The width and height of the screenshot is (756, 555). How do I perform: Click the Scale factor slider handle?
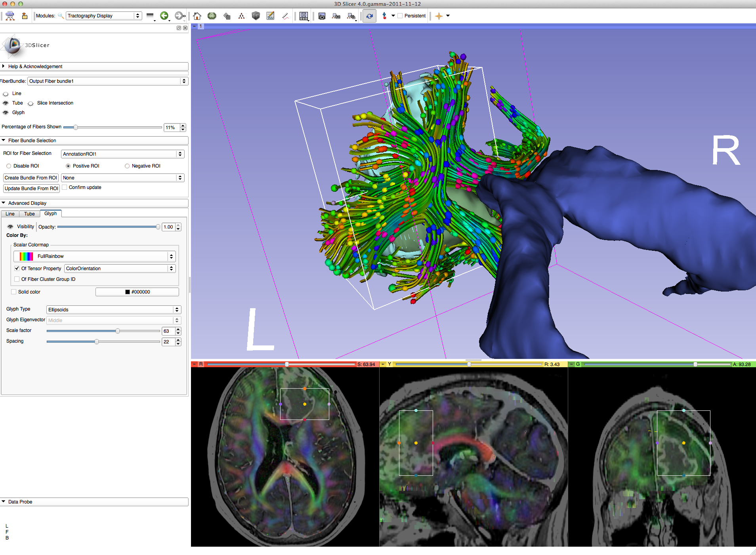coord(118,331)
